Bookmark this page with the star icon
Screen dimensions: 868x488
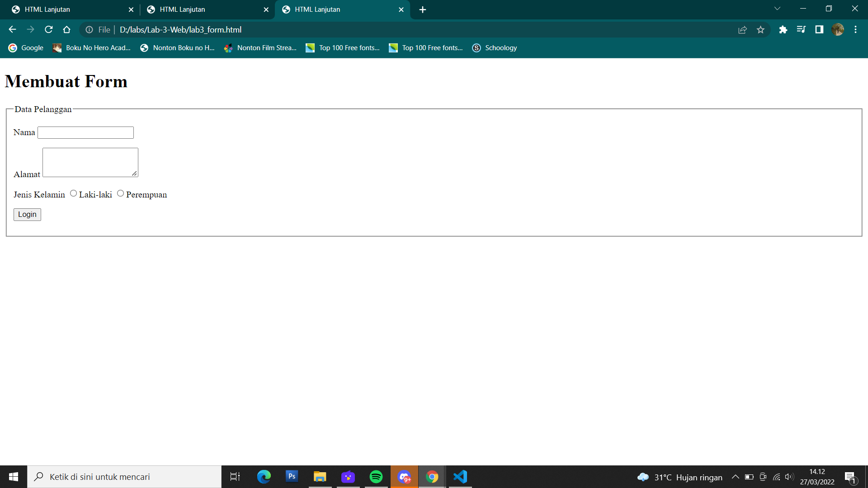click(761, 29)
